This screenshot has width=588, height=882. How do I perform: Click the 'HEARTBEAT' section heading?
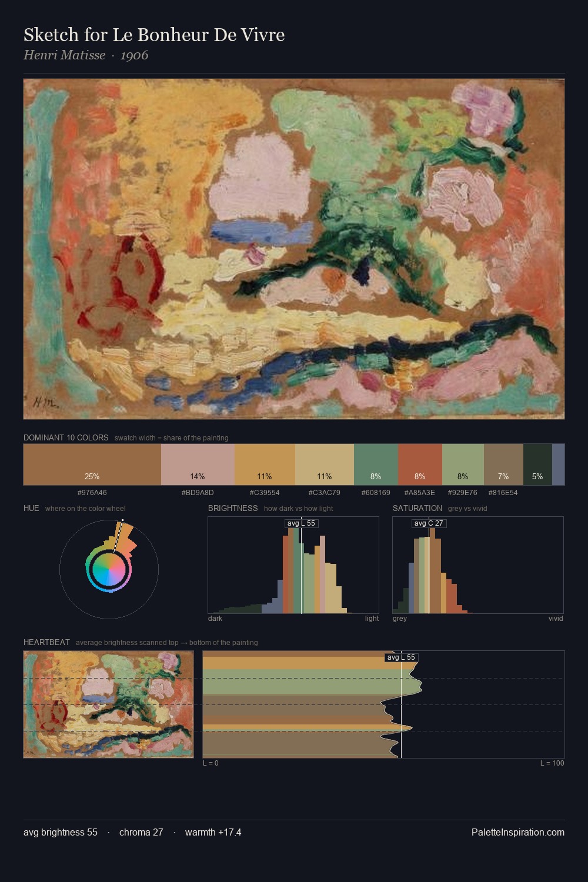pyautogui.click(x=46, y=642)
